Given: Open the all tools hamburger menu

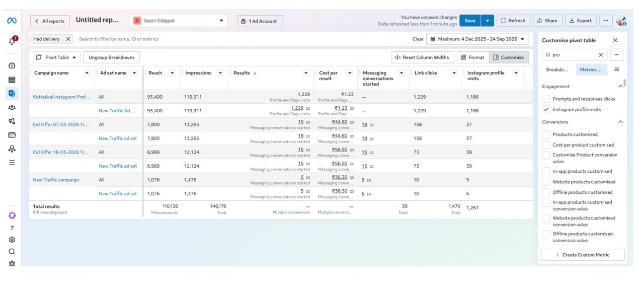Looking at the screenshot, I should 12,163.
